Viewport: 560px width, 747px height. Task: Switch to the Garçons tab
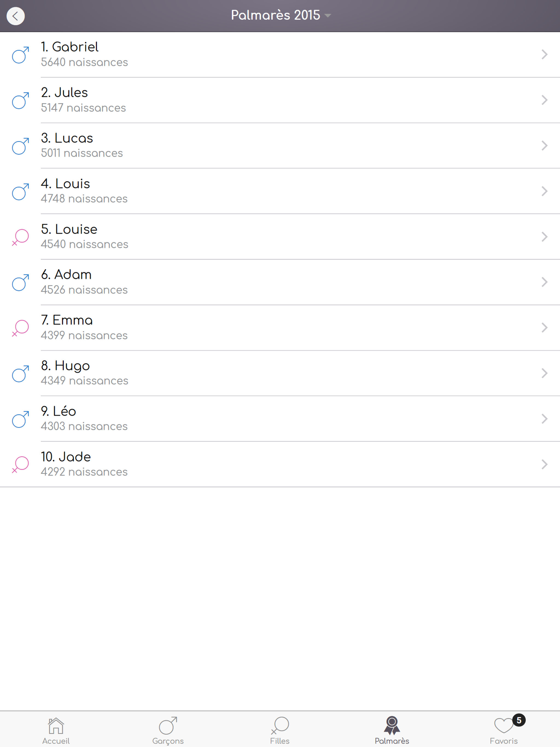(x=168, y=731)
